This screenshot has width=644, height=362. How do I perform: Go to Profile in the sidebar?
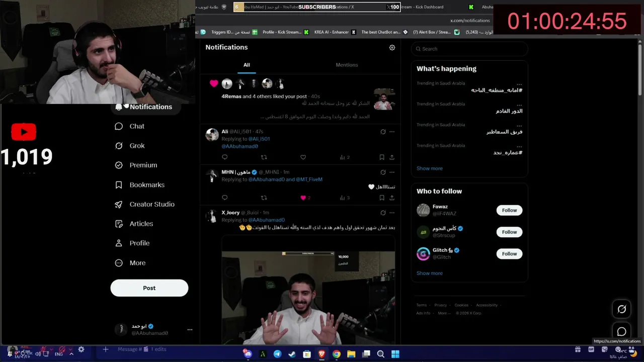132,243
